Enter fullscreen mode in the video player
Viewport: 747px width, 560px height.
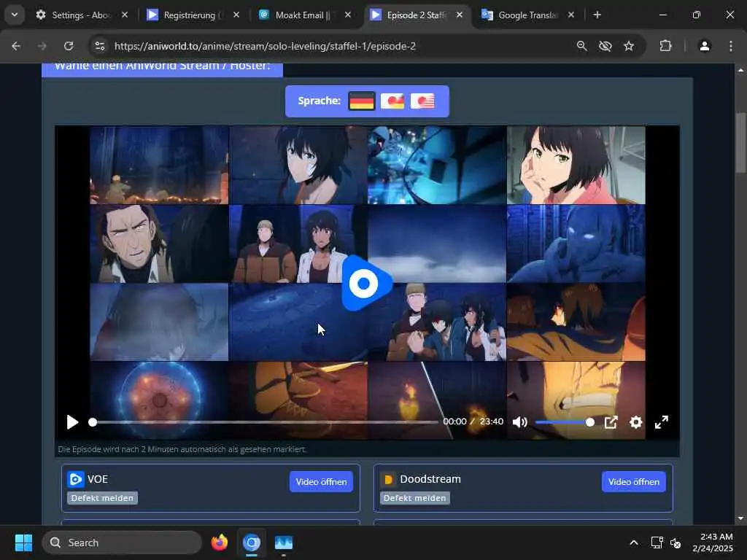661,422
